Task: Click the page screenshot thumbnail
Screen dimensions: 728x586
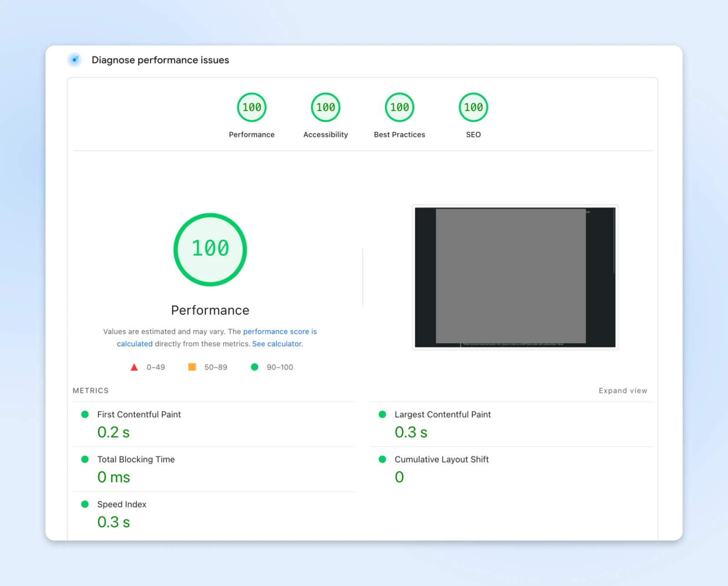Action: coord(515,277)
